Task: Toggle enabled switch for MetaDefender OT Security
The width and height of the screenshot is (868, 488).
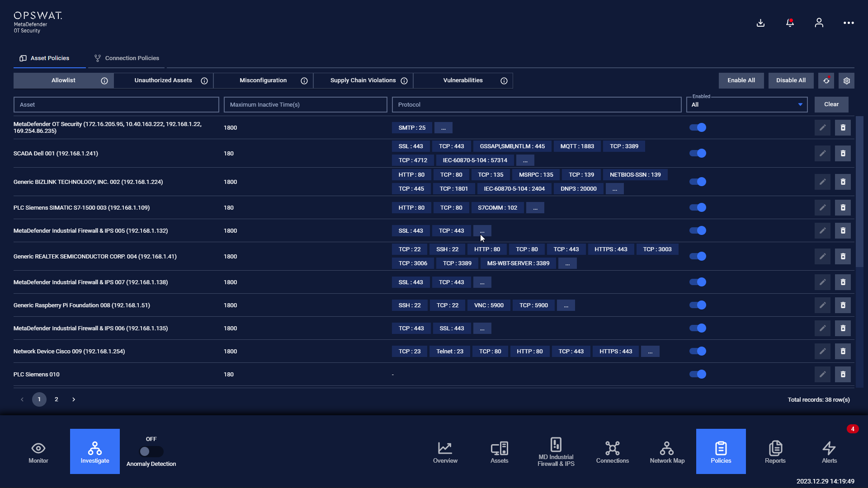Action: [698, 127]
